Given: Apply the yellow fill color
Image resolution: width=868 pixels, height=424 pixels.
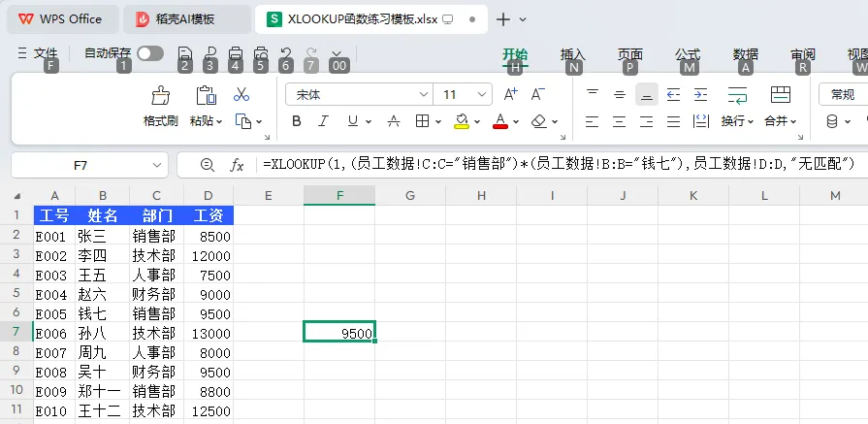Looking at the screenshot, I should pos(462,121).
